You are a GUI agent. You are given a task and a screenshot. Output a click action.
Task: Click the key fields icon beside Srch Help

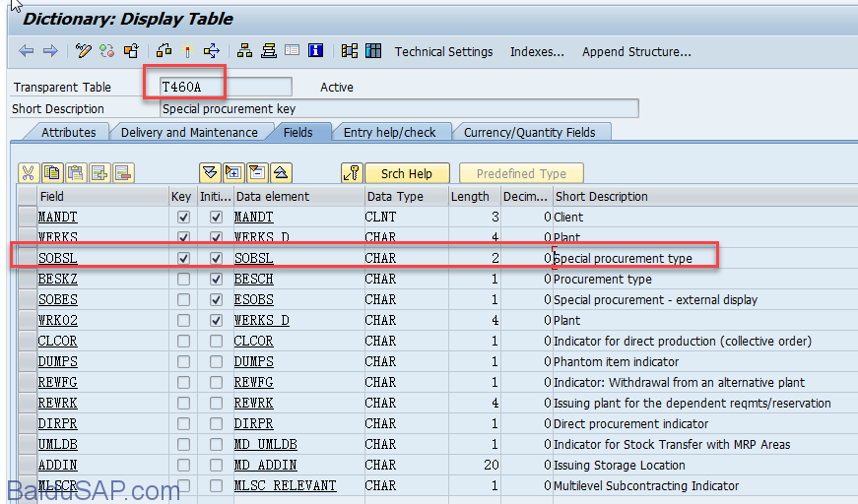[x=352, y=173]
